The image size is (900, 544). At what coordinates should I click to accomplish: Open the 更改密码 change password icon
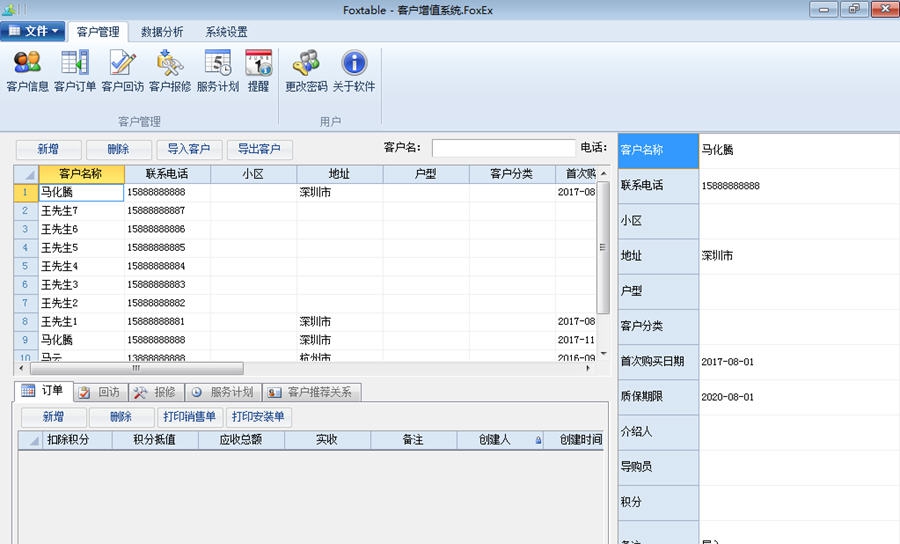(306, 70)
